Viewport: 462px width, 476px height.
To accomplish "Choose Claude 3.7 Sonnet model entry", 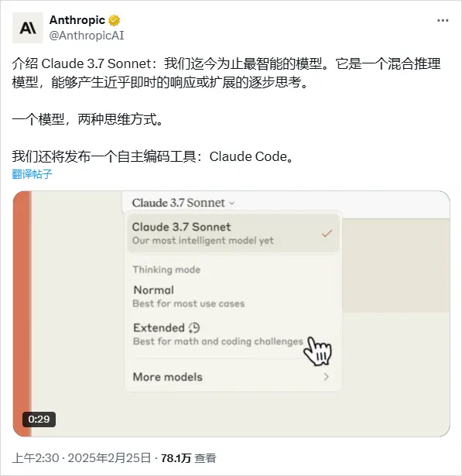I will point(233,233).
